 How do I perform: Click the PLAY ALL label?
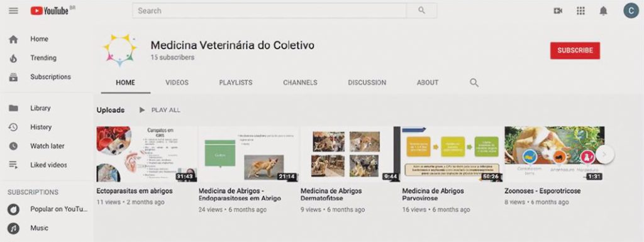[x=166, y=110]
